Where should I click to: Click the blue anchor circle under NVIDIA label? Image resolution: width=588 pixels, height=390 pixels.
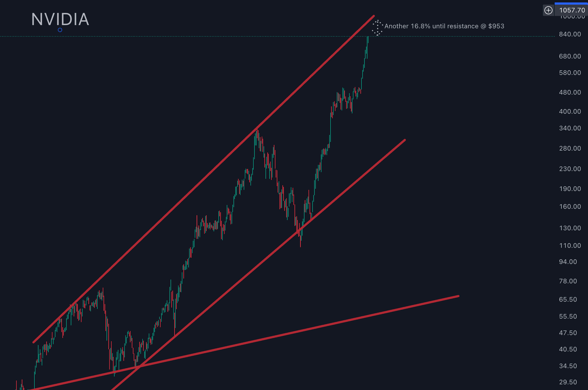[x=60, y=30]
